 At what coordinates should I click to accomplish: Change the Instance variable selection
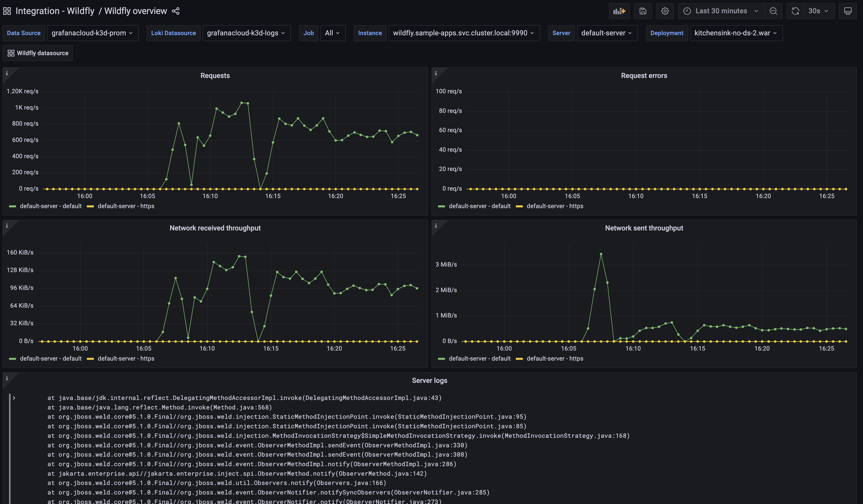coord(464,33)
